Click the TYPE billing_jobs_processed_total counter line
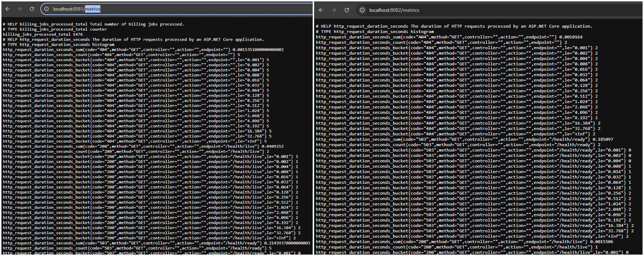 coord(55,29)
